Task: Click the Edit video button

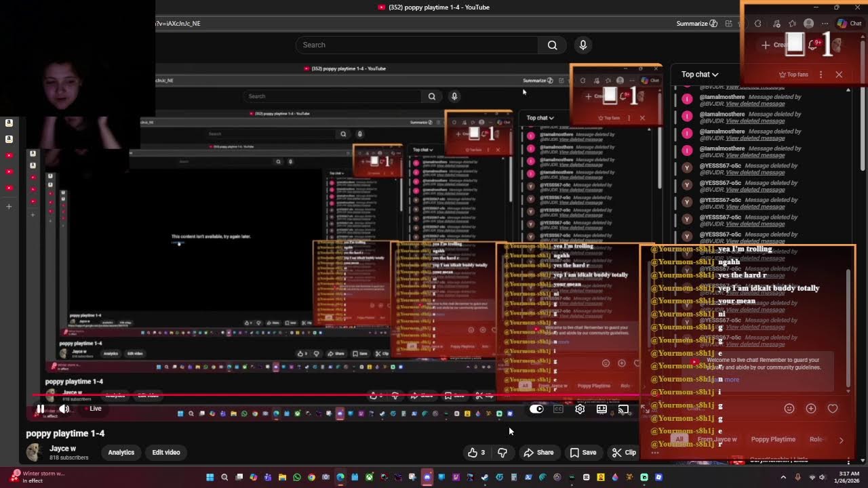Action: coord(166,452)
